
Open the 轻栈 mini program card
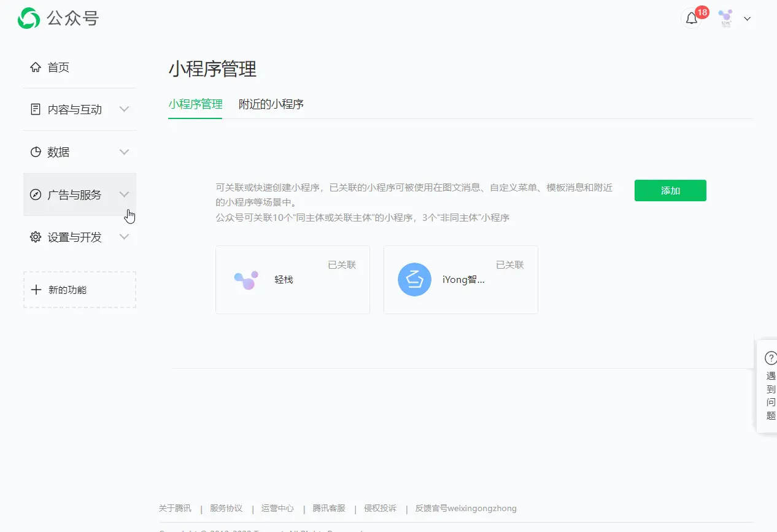(292, 280)
